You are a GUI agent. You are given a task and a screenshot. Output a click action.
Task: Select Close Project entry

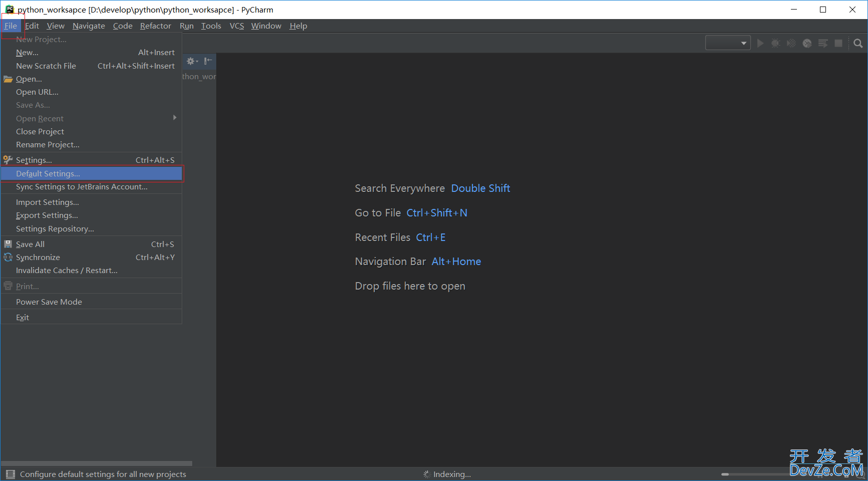[92, 131]
